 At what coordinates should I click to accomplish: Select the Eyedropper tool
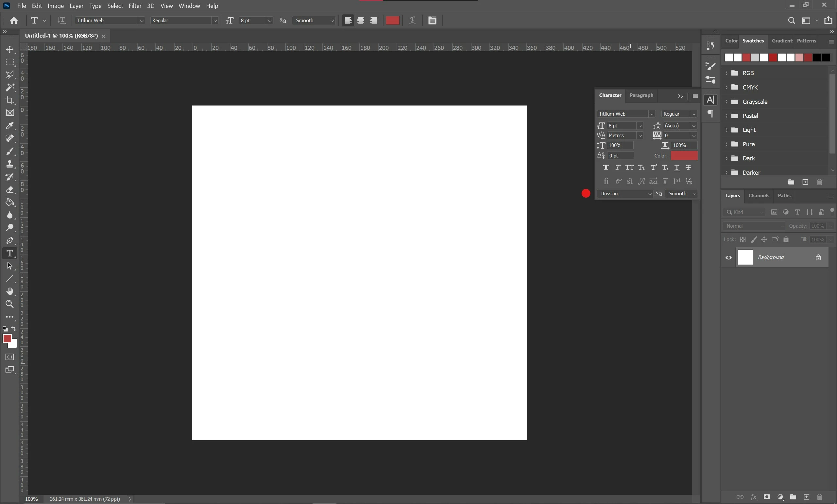pyautogui.click(x=9, y=125)
